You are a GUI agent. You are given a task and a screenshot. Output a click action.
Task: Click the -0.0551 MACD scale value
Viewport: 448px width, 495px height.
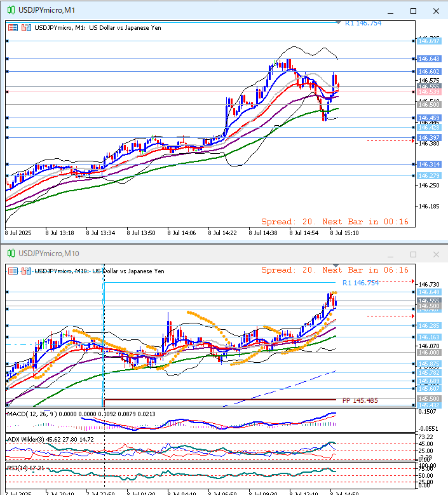point(428,429)
